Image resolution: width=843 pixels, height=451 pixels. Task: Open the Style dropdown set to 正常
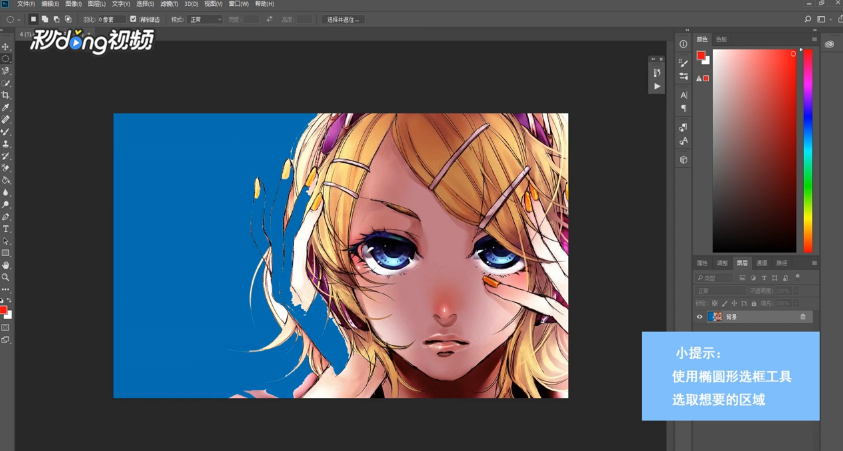[204, 19]
